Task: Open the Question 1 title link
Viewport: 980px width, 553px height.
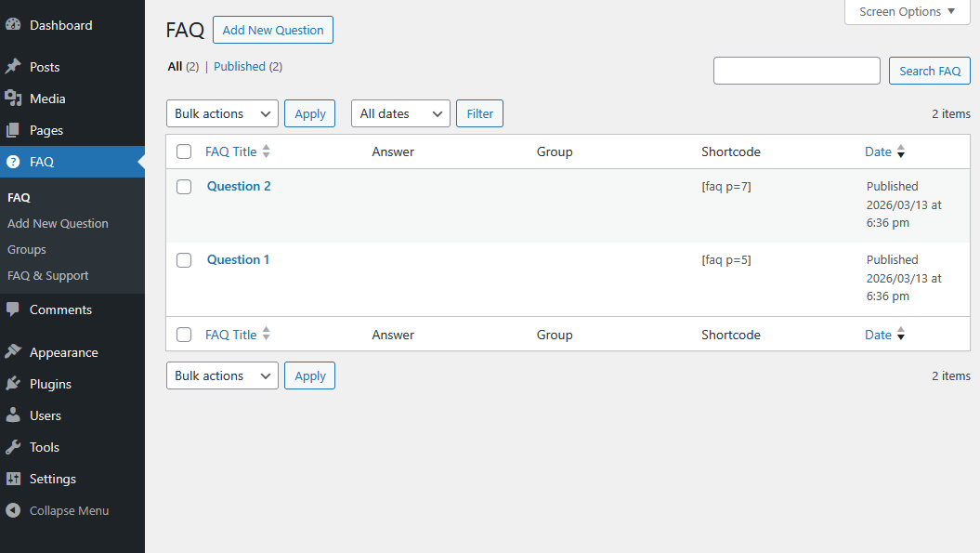Action: (x=238, y=259)
